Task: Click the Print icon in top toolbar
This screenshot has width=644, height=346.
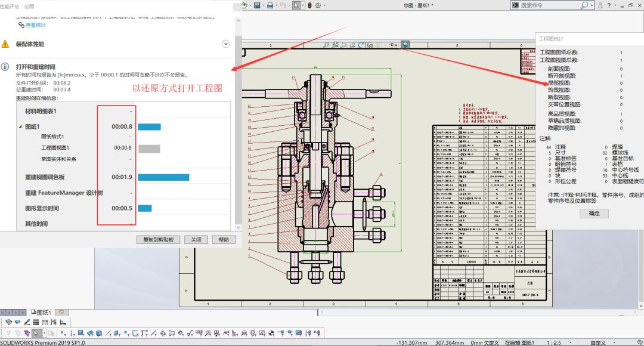Action: (270, 5)
